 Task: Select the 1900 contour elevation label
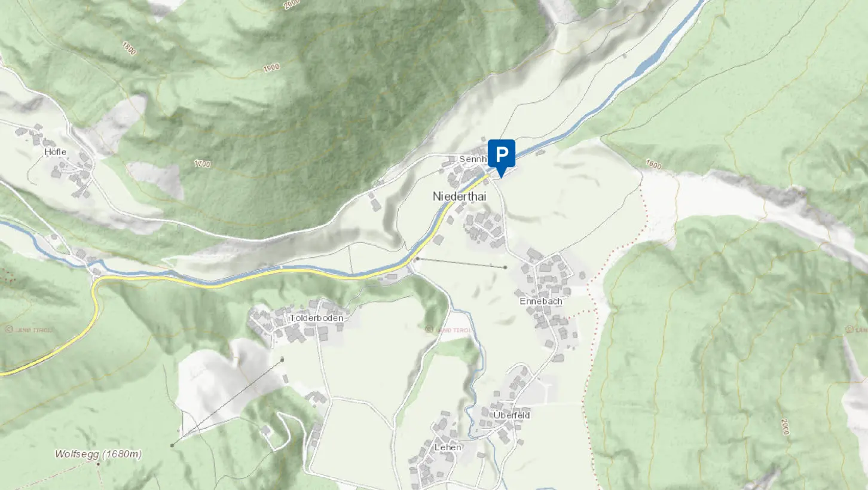(x=271, y=68)
